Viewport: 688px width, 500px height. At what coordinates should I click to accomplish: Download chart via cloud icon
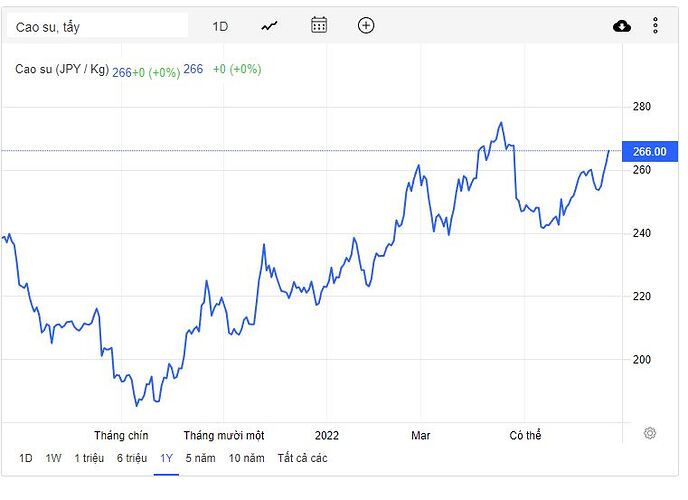[x=622, y=26]
